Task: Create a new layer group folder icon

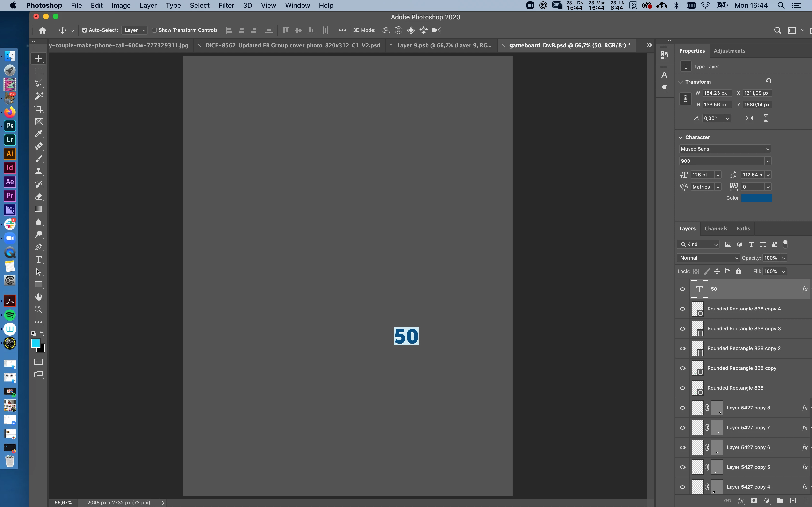Action: click(780, 501)
